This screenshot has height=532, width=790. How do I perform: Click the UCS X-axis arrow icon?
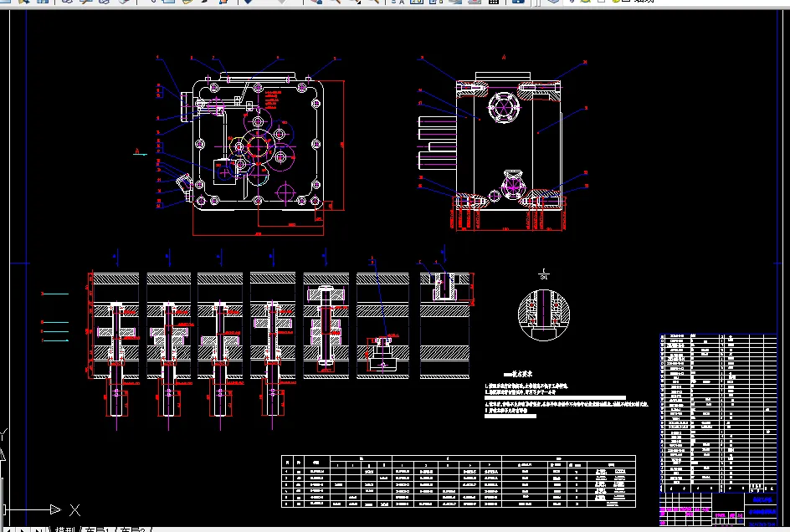tap(55, 510)
